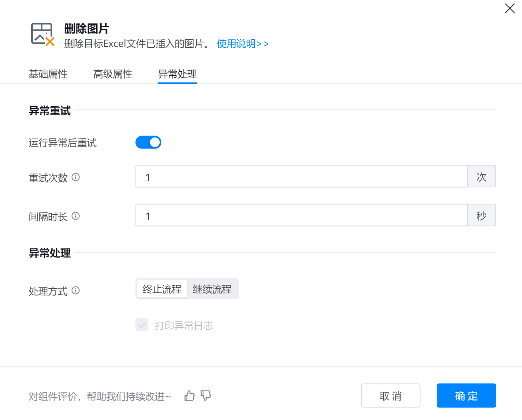Toggle the 运行异常后重试 switch
Screen dimensions: 522x420
[148, 142]
